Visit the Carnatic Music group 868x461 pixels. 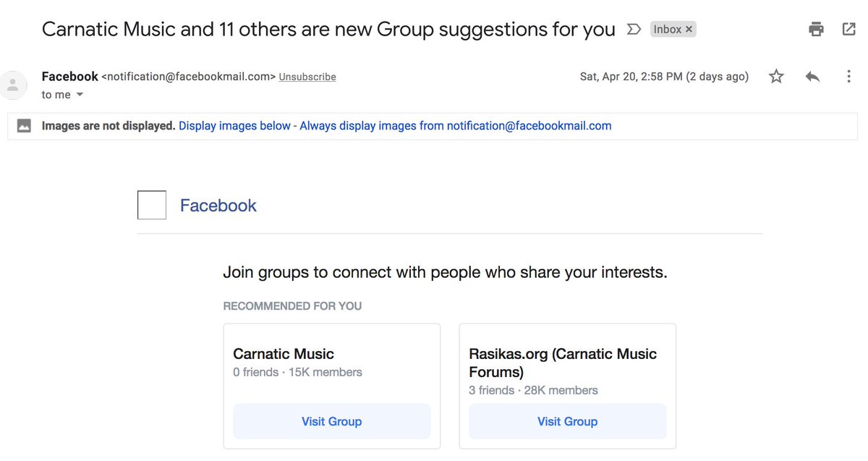tap(331, 421)
